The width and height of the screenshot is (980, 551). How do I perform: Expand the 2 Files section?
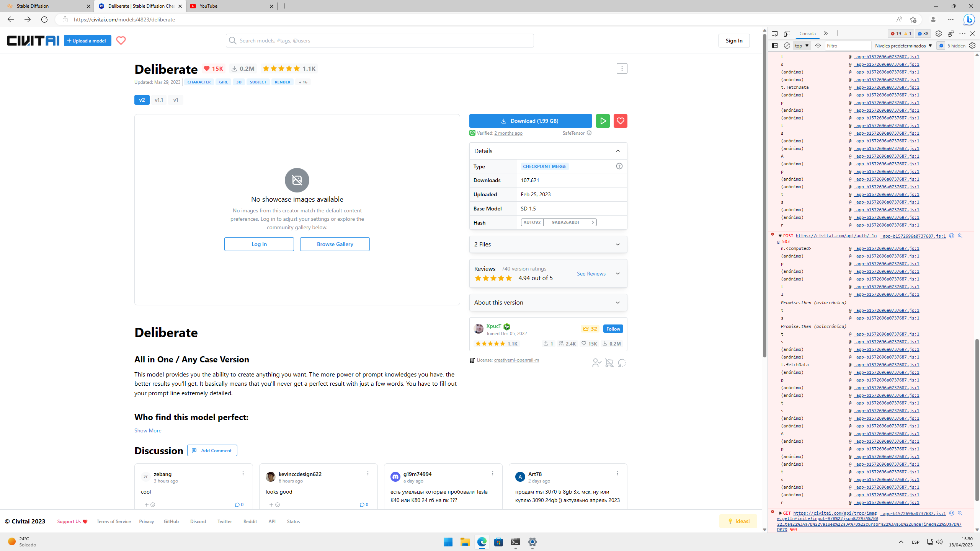pos(548,244)
